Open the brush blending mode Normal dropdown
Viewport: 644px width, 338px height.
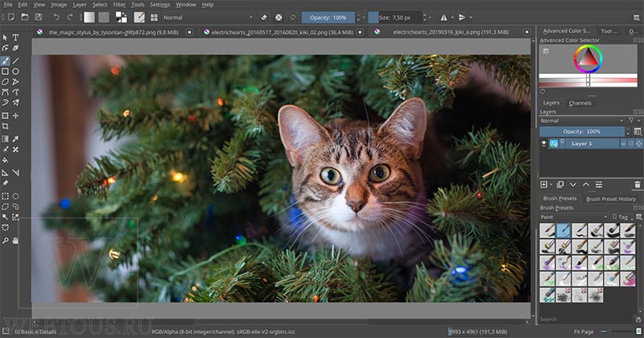[208, 18]
